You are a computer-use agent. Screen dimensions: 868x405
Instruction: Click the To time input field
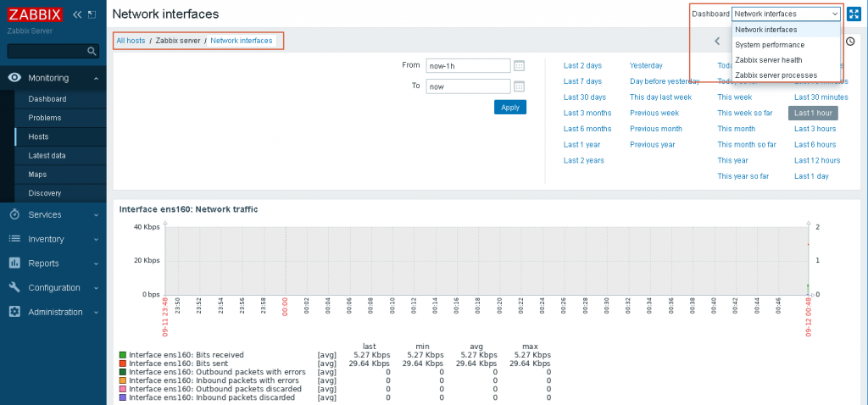[x=468, y=86]
